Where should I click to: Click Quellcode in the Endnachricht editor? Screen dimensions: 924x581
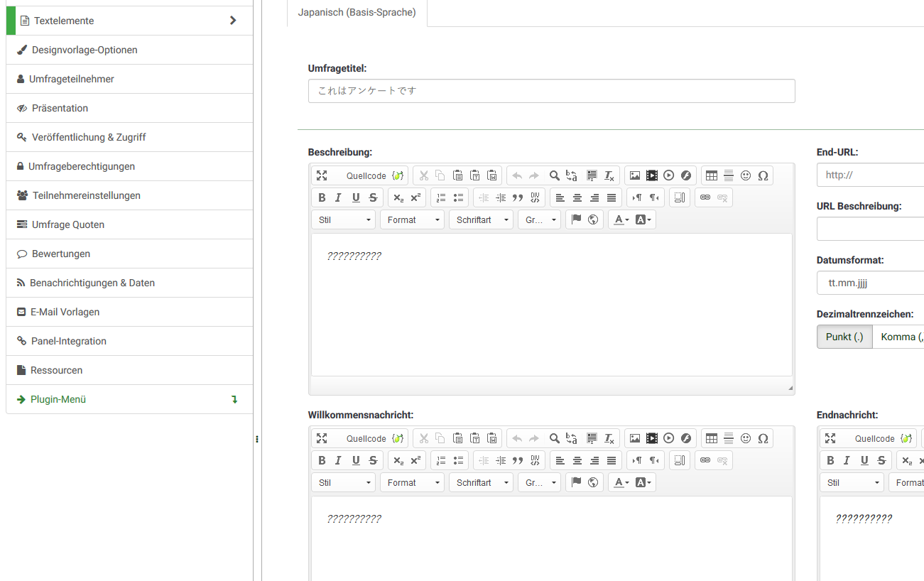point(883,438)
